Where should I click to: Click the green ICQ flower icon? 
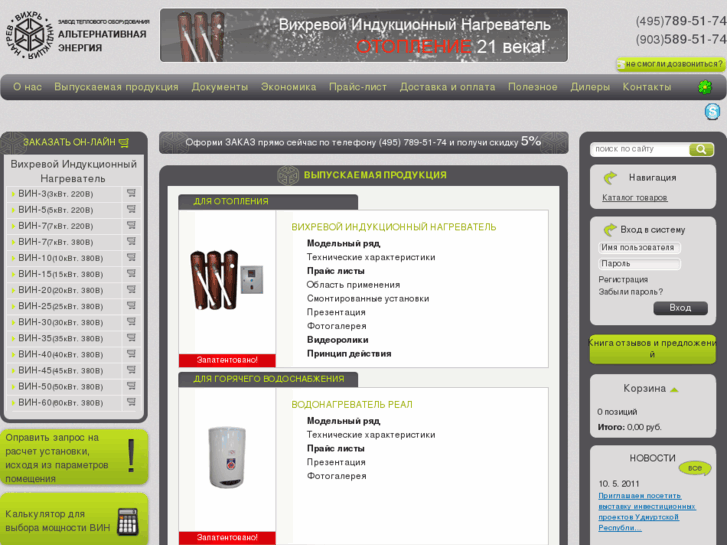pyautogui.click(x=705, y=87)
